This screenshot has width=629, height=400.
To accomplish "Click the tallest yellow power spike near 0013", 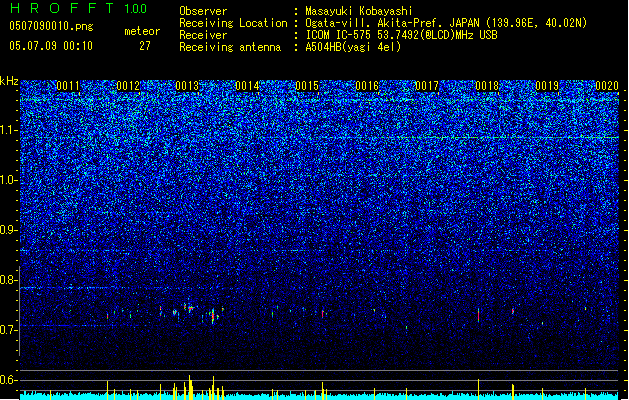I will tap(190, 387).
